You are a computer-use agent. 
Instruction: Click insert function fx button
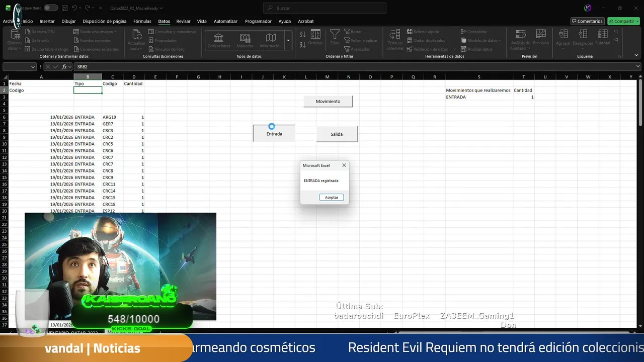pos(64,67)
